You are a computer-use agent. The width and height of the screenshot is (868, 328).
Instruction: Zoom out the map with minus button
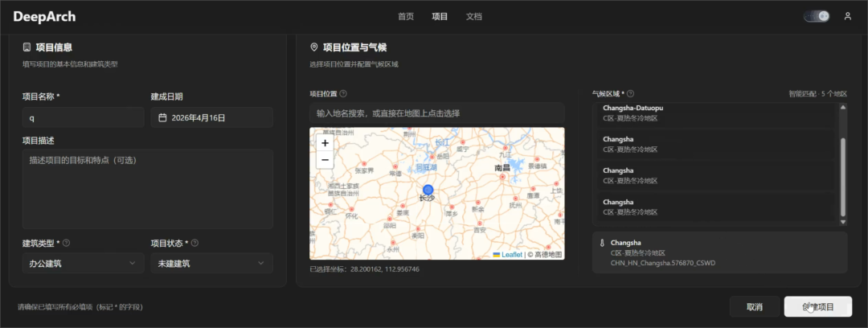coord(325,160)
